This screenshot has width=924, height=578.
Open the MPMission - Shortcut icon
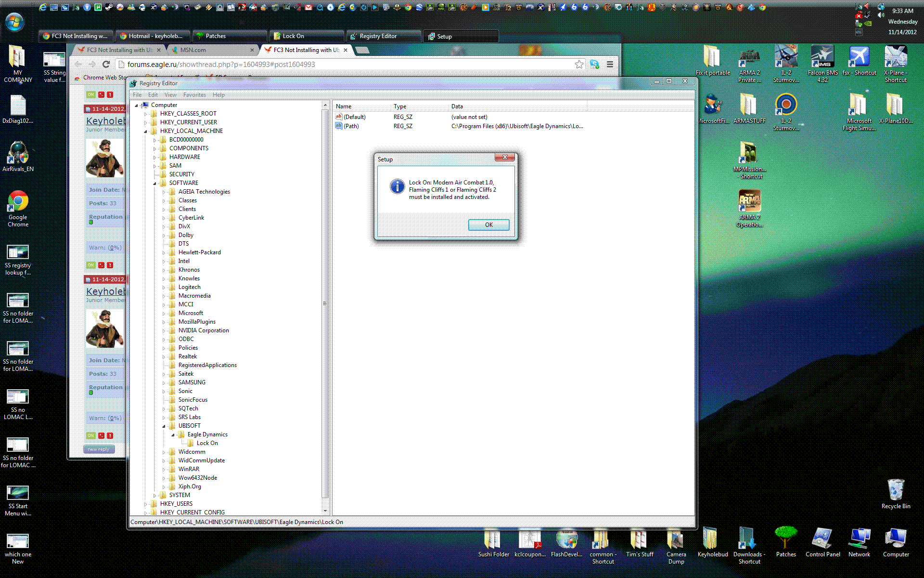tap(749, 160)
